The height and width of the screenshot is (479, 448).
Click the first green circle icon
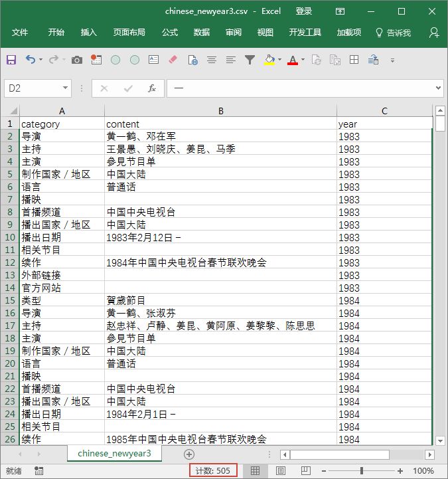click(115, 60)
